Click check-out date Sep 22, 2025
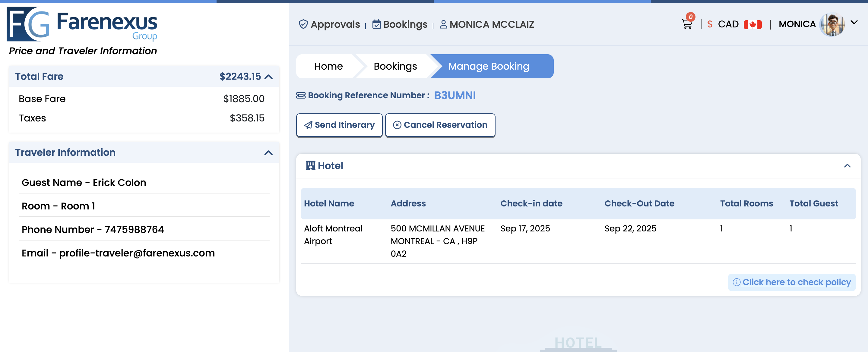This screenshot has height=352, width=868. pyautogui.click(x=630, y=228)
